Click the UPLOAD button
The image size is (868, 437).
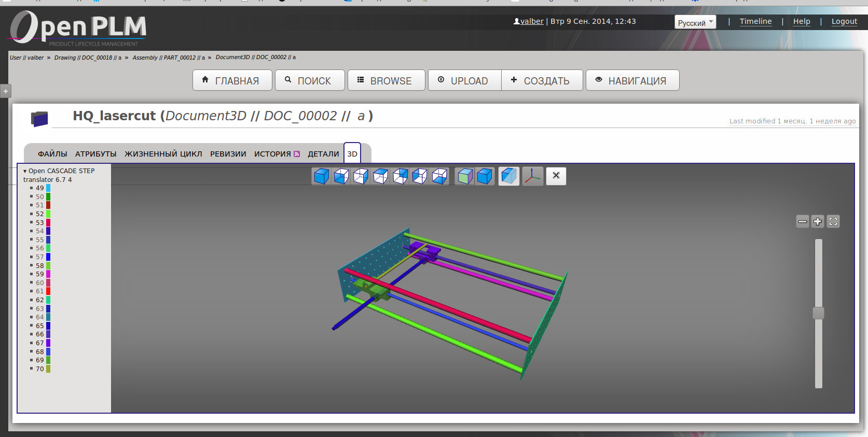pyautogui.click(x=464, y=81)
